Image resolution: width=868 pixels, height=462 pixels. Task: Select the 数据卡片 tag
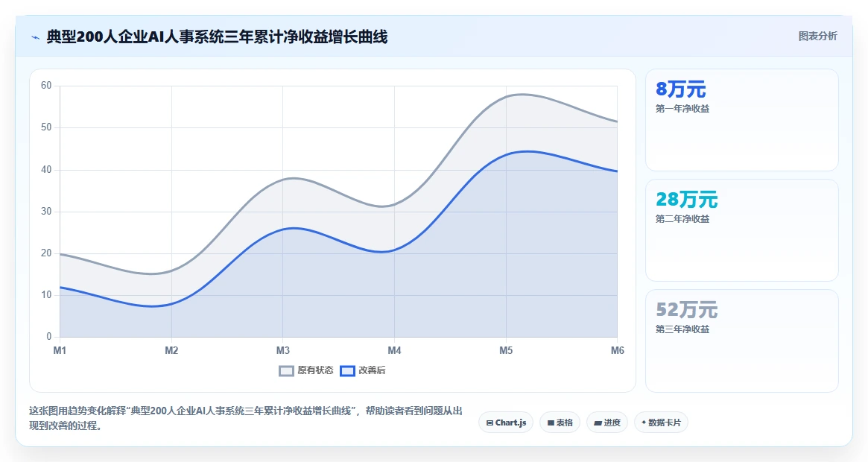(661, 423)
